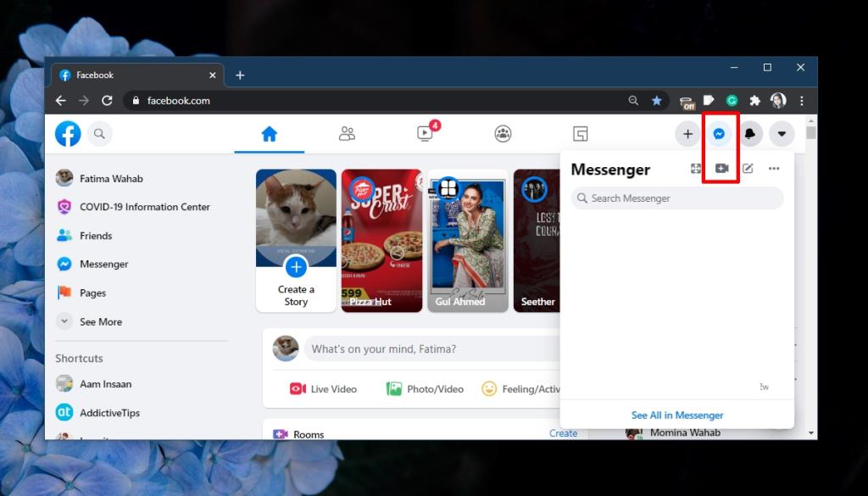Open the Account menu via the down arrow

click(x=782, y=133)
